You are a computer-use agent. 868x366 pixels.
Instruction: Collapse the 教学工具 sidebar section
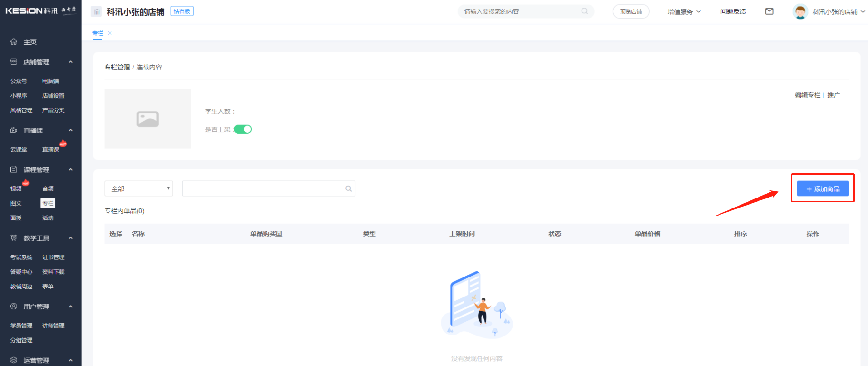[x=71, y=238]
